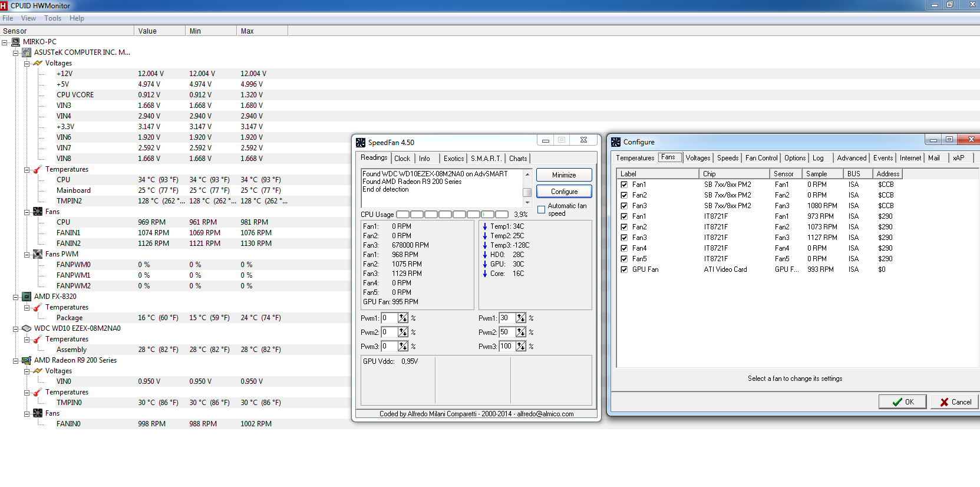Click OK in the Configure dialog
Viewport: 980px width, 487px height.
(902, 402)
